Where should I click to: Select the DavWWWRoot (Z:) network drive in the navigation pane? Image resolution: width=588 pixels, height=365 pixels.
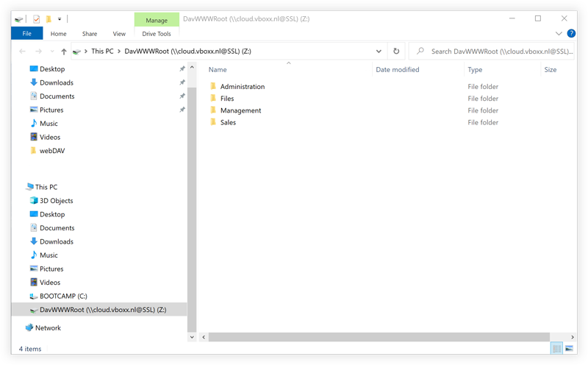(99, 309)
